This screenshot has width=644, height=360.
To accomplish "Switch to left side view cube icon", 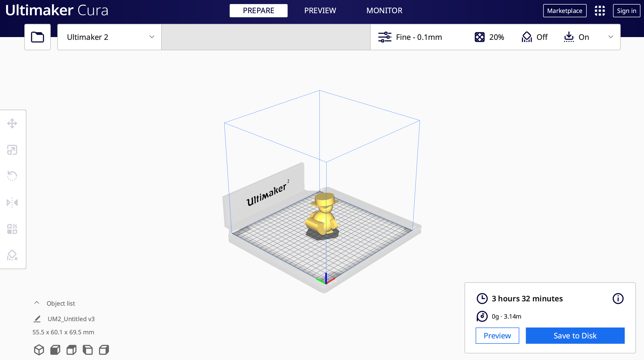I will (x=88, y=350).
